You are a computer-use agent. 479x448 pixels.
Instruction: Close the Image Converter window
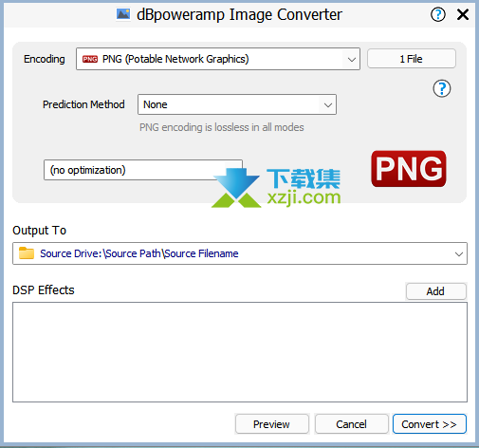(x=463, y=14)
